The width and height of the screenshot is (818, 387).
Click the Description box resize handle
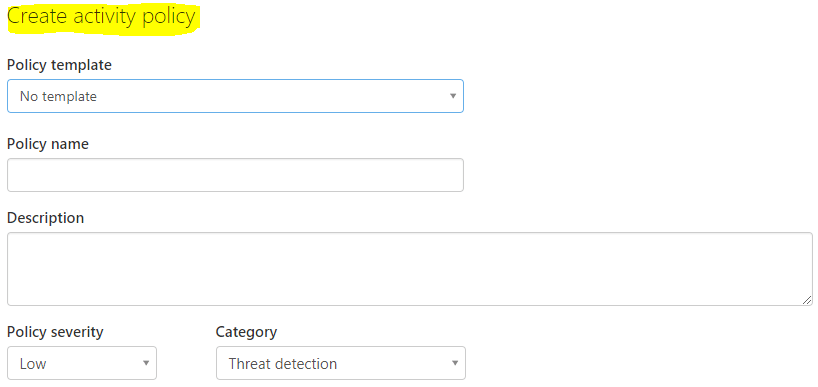tap(807, 299)
